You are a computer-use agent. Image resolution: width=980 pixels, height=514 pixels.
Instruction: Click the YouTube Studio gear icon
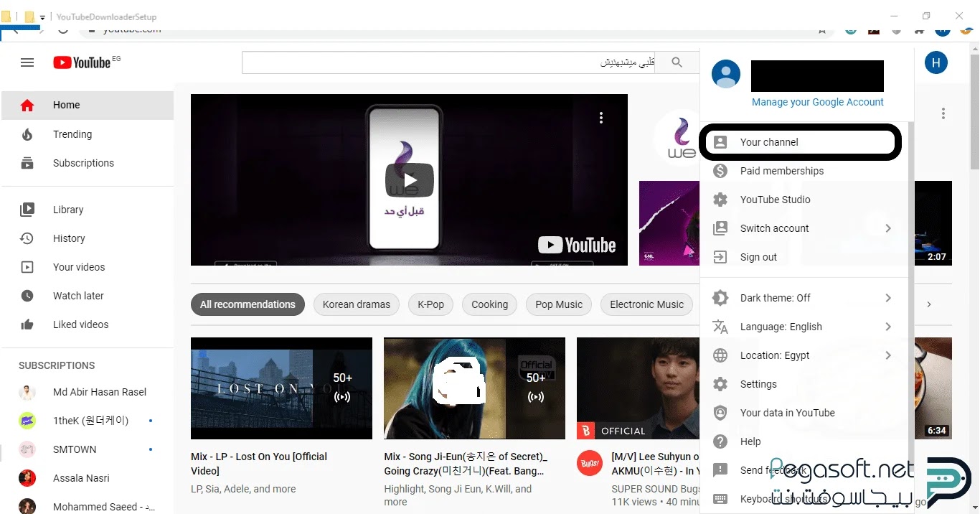point(720,200)
